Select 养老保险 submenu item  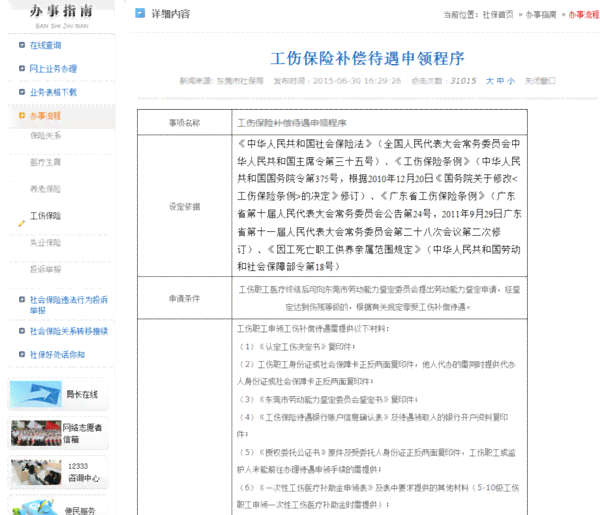click(46, 189)
